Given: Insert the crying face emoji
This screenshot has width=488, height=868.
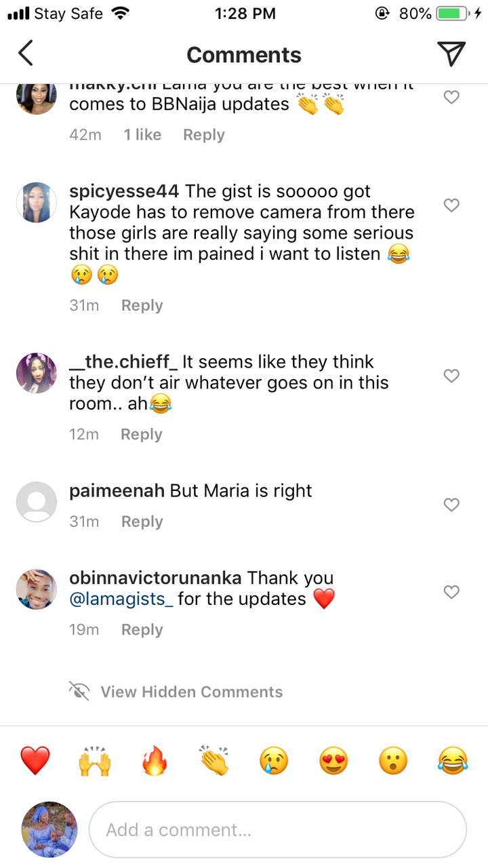Looking at the screenshot, I should coord(274,761).
